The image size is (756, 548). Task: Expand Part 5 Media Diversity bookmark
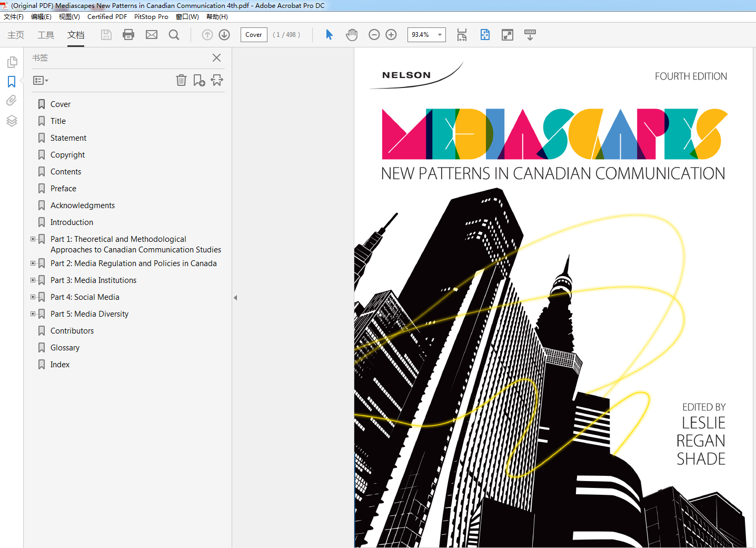[33, 314]
